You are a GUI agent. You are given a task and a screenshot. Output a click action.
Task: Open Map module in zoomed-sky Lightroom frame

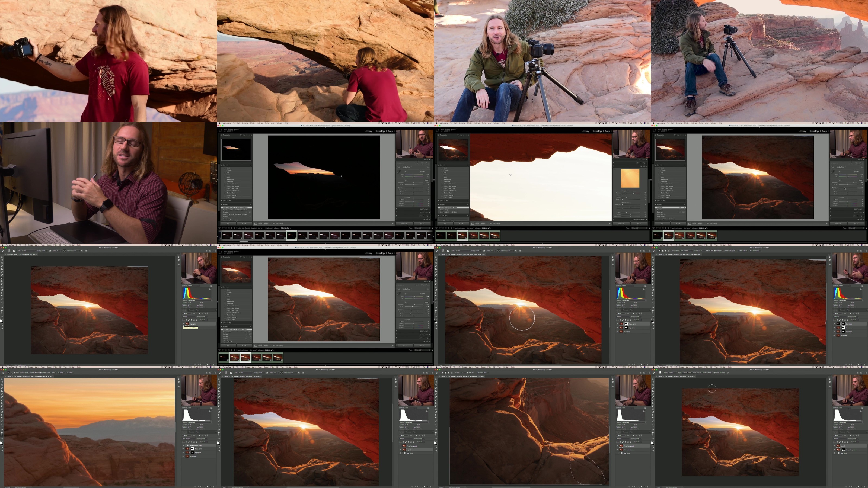pyautogui.click(x=608, y=131)
